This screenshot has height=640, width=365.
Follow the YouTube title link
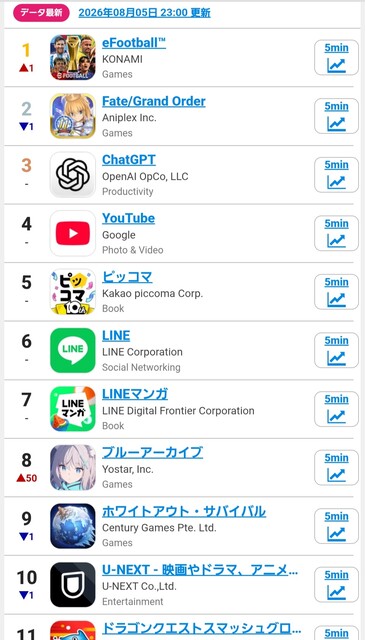coord(128,218)
